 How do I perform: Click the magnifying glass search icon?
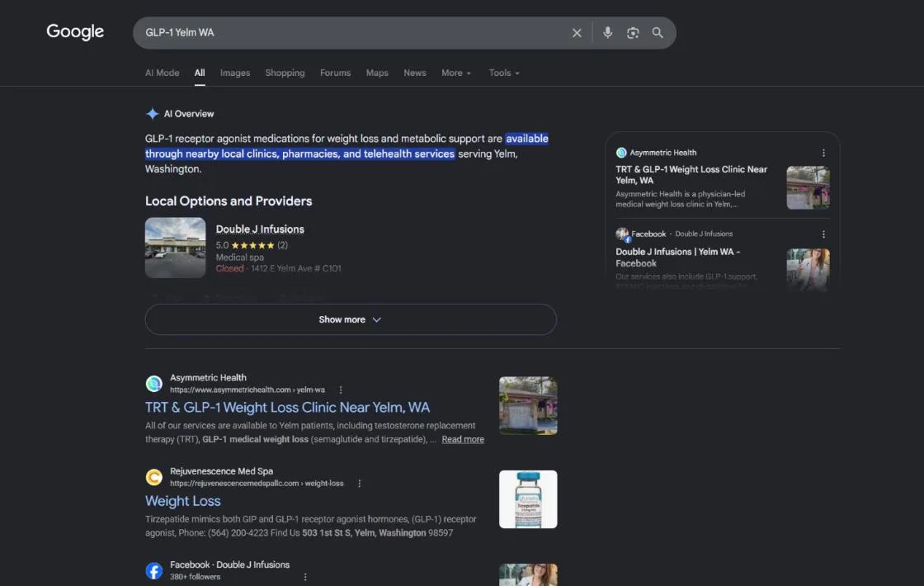657,33
